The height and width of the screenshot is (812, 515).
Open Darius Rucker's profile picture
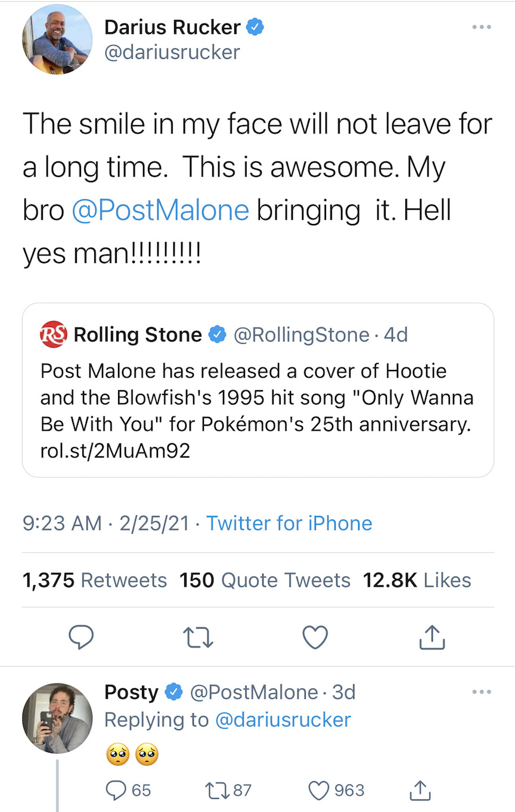(x=57, y=39)
